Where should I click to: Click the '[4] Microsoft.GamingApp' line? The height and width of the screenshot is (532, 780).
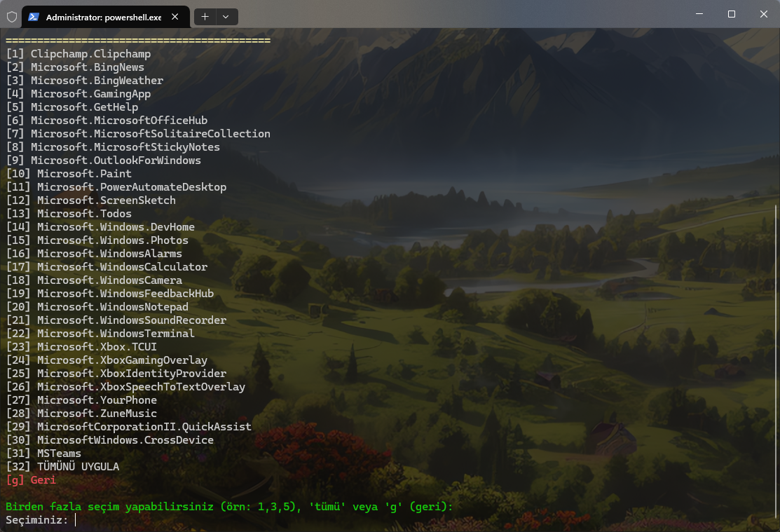click(78, 94)
